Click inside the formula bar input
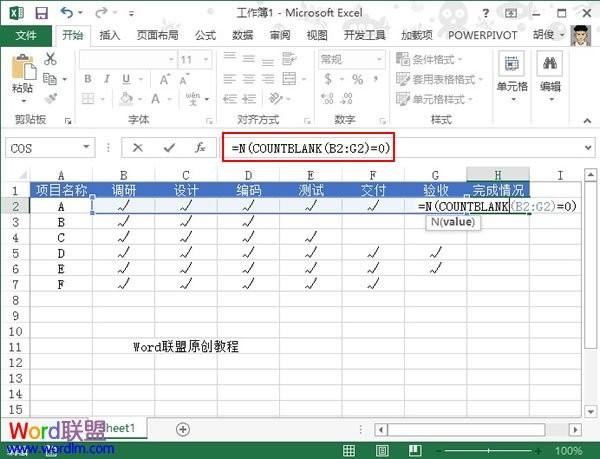 [480, 148]
